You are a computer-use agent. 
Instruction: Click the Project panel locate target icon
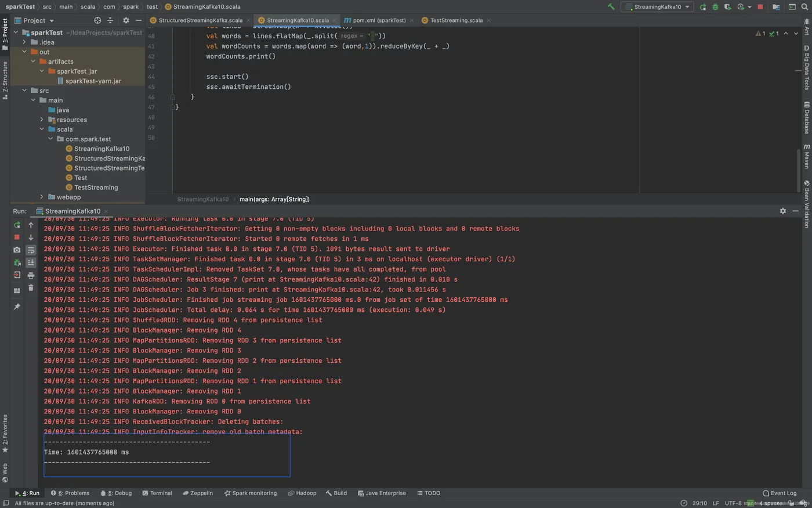(x=97, y=20)
